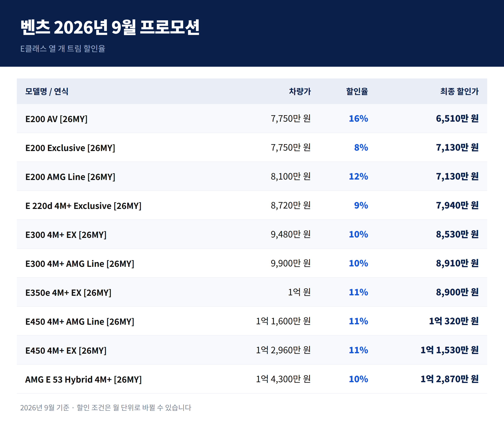This screenshot has height=425, width=504.
Task: Click the final price 1억 320만 원
Action: tap(454, 321)
